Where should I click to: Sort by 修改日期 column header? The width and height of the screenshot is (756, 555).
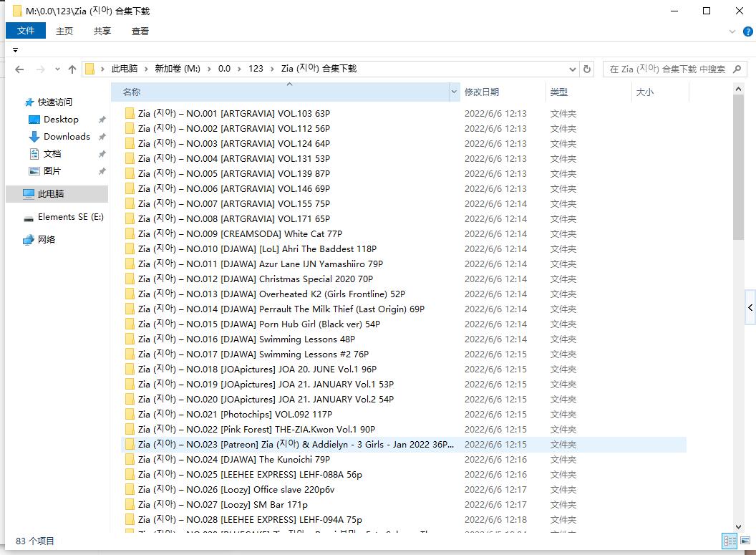[482, 92]
